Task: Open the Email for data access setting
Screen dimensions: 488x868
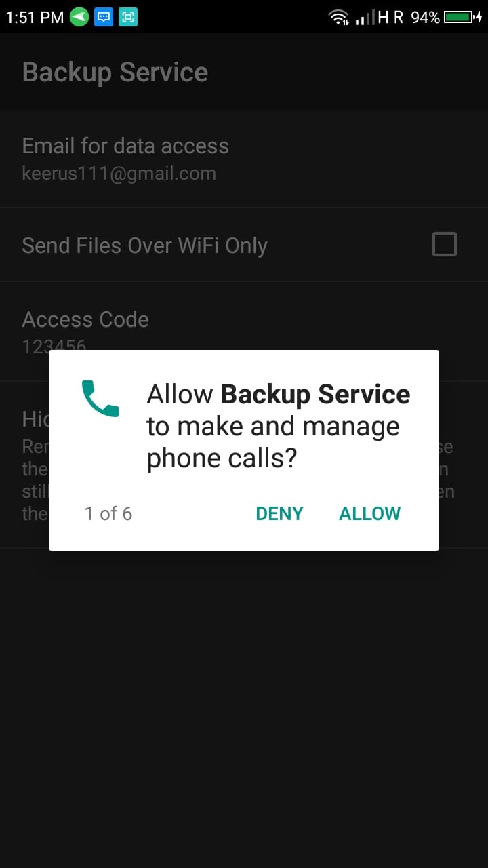Action: click(x=244, y=159)
